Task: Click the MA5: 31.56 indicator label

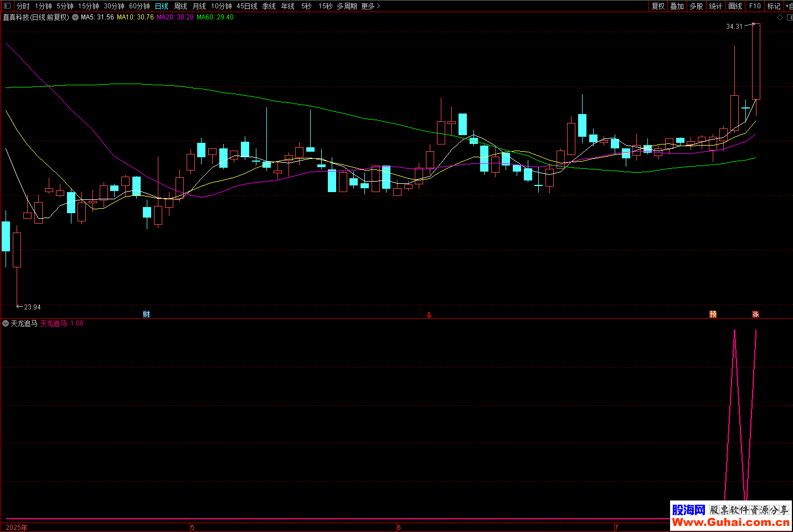Action: pyautogui.click(x=97, y=17)
